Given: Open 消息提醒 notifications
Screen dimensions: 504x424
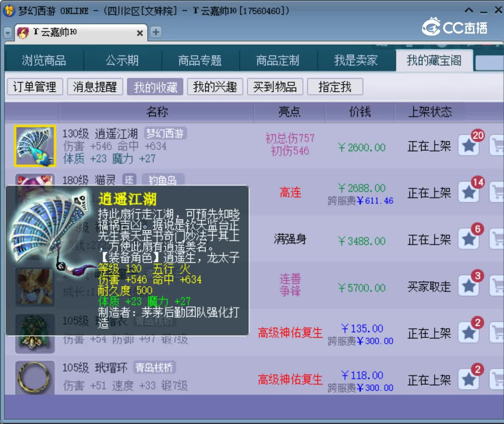Looking at the screenshot, I should pos(95,87).
